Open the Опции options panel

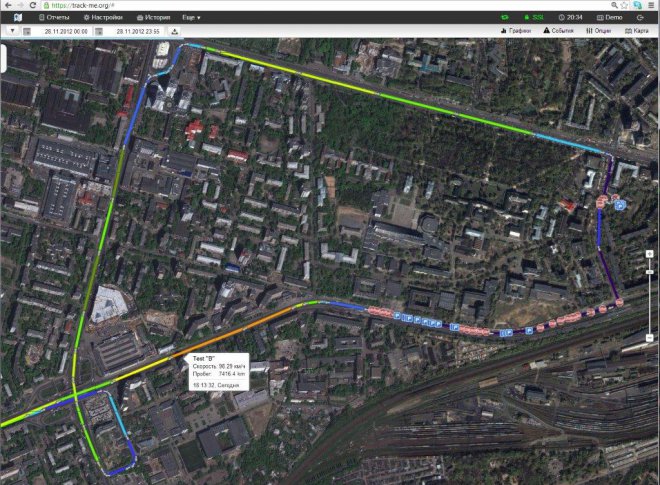click(599, 31)
